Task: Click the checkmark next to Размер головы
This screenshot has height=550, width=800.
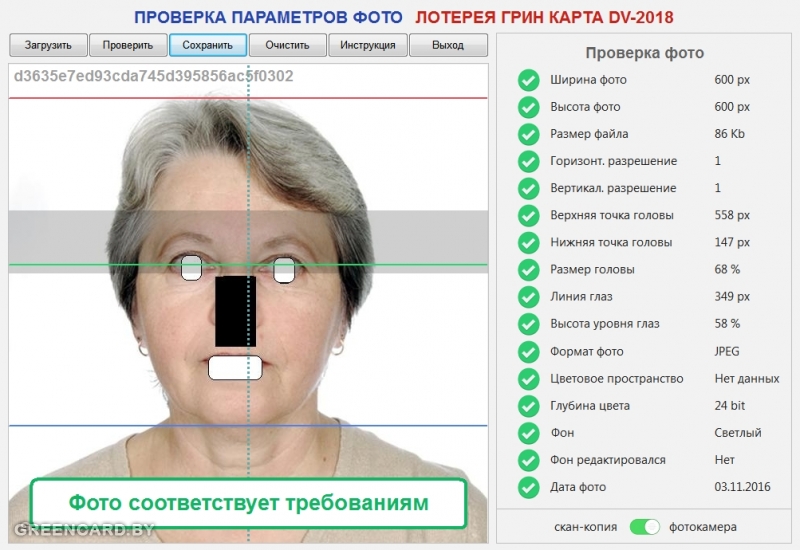Action: [x=529, y=269]
